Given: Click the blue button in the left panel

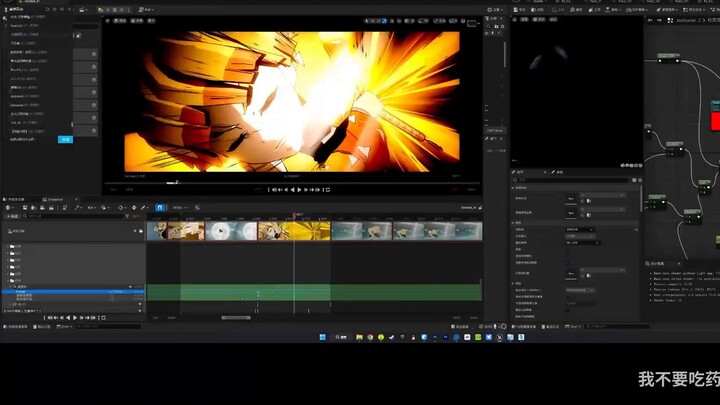Looking at the screenshot, I should 65,140.
